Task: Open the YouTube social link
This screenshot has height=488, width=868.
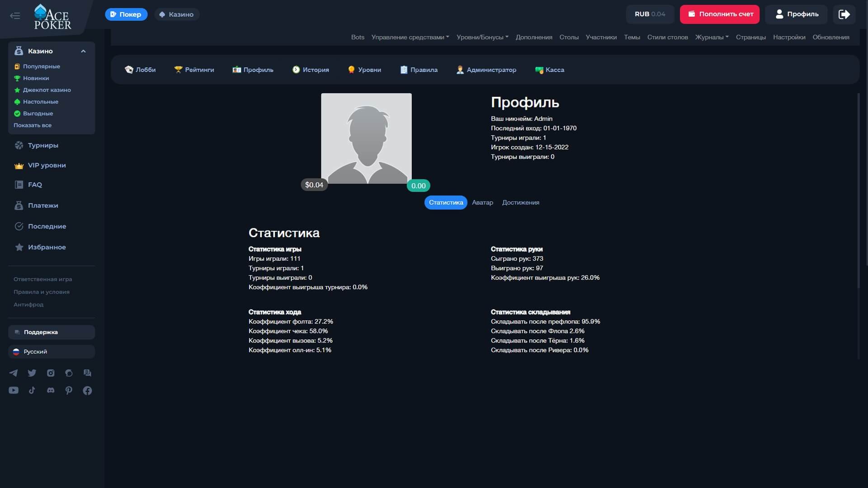Action: (14, 390)
